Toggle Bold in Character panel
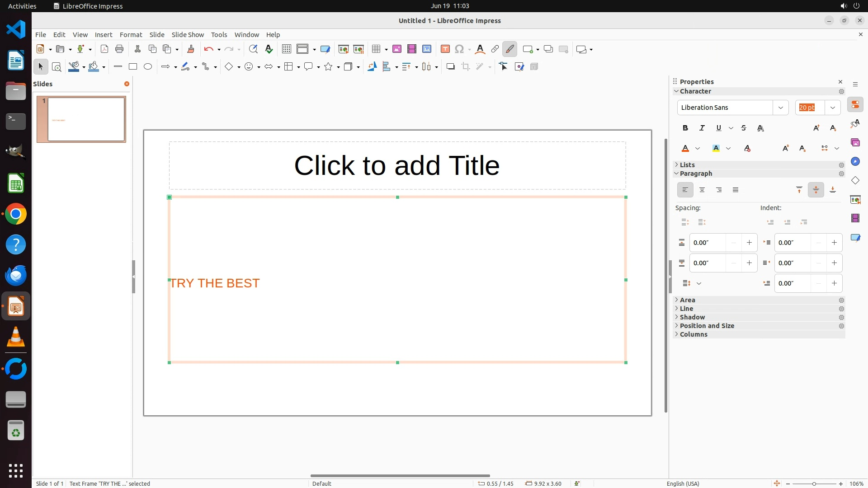868x488 pixels. click(x=685, y=128)
